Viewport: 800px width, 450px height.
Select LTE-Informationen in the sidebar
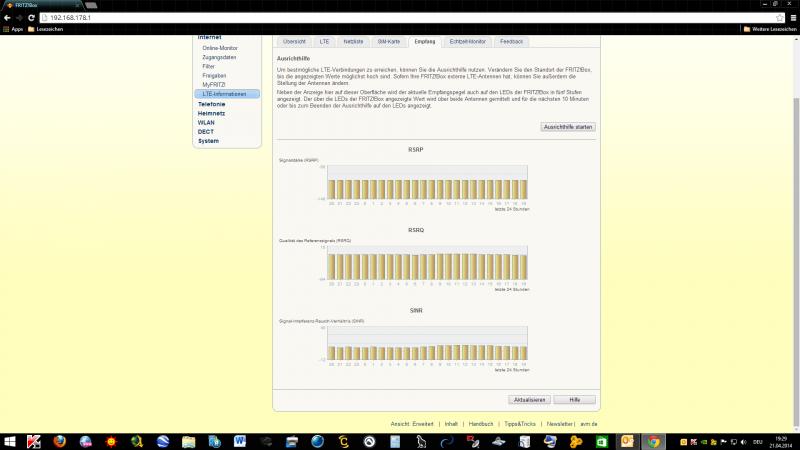pyautogui.click(x=227, y=94)
